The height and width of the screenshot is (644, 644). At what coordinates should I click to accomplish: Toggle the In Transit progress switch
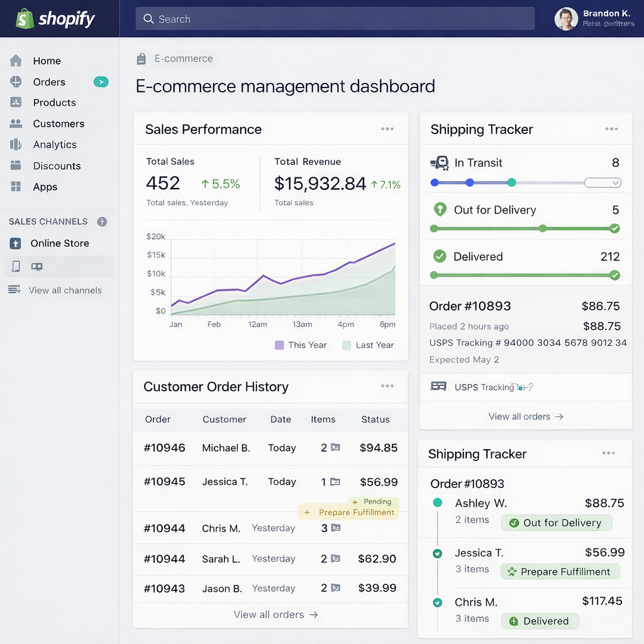click(x=602, y=183)
